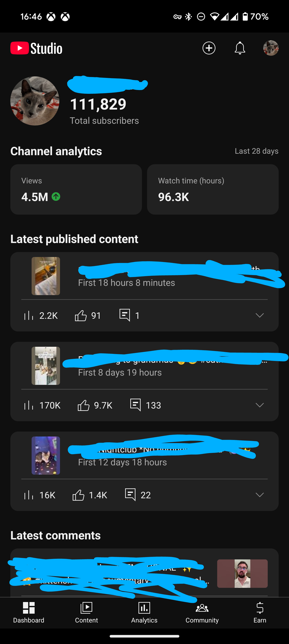
Task: Tap the comment icon showing 133 comments
Action: (135, 405)
